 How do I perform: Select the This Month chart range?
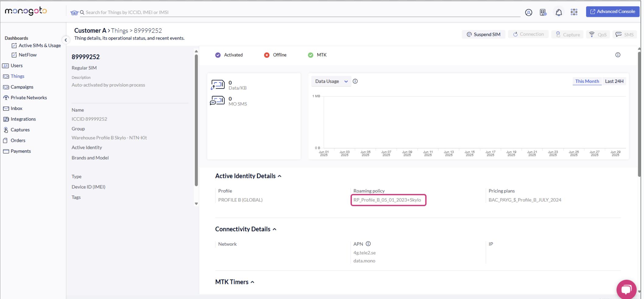click(587, 81)
